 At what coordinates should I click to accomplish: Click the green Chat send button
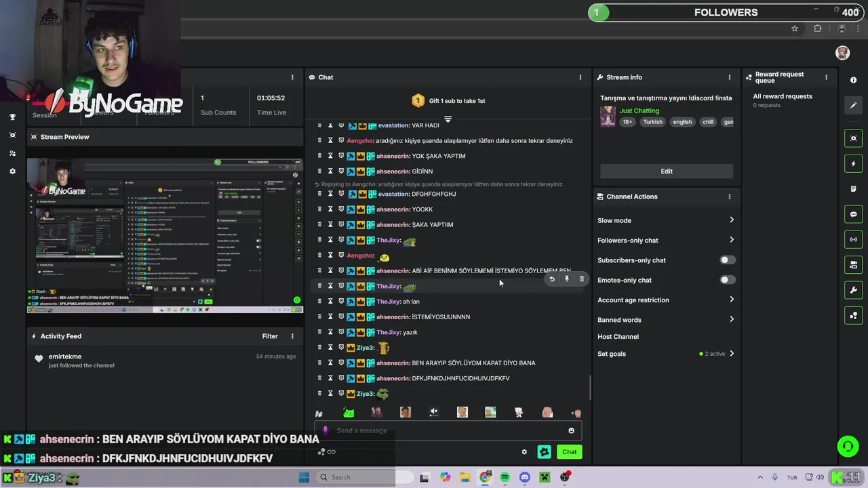(x=569, y=452)
